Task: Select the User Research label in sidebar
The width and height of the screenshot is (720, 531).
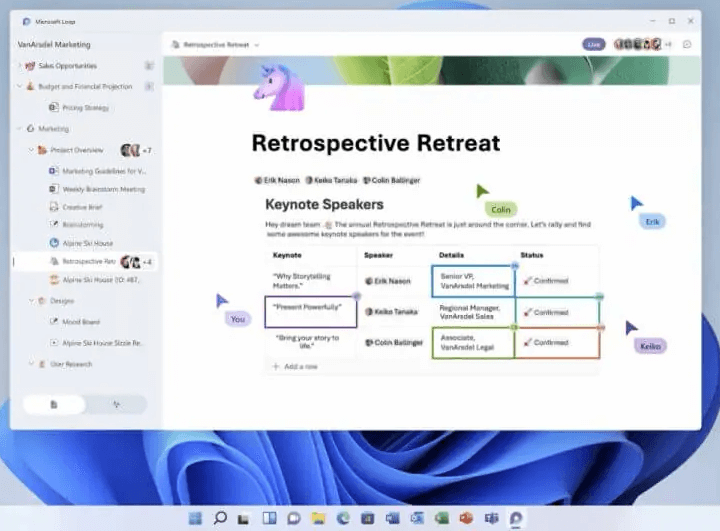Action: point(71,364)
